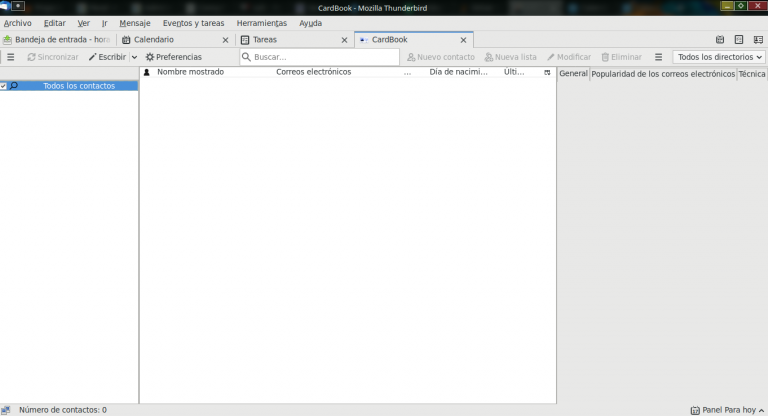This screenshot has height=416, width=768.
Task: Close the Calendario tab
Action: point(225,40)
